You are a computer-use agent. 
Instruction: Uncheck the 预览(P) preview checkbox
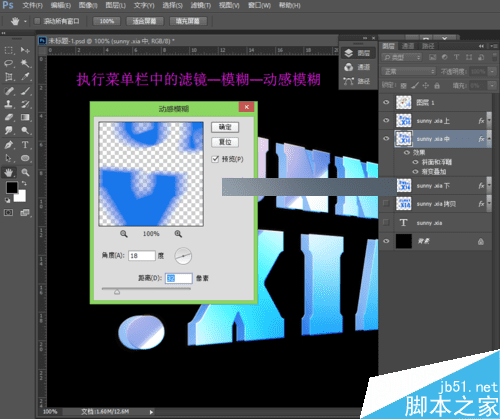click(x=215, y=159)
